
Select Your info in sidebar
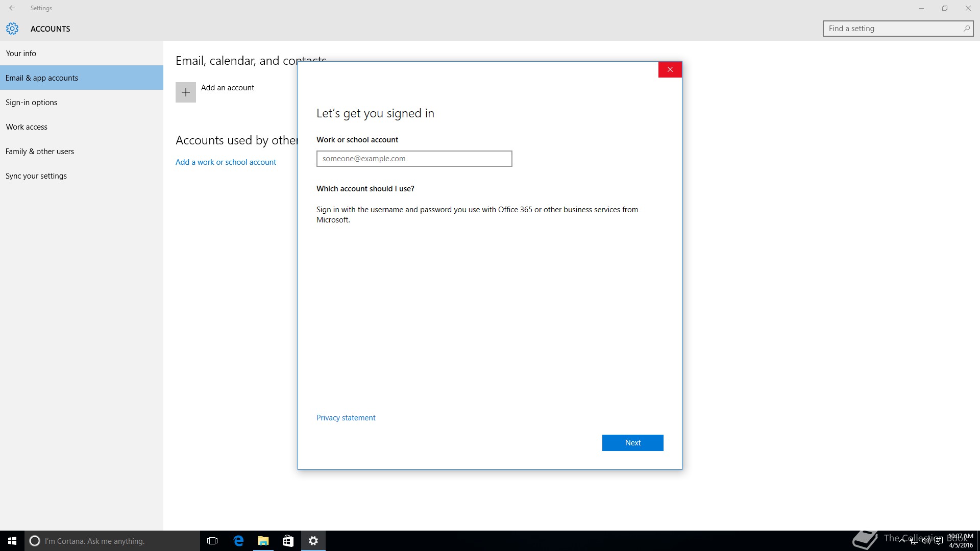coord(82,53)
